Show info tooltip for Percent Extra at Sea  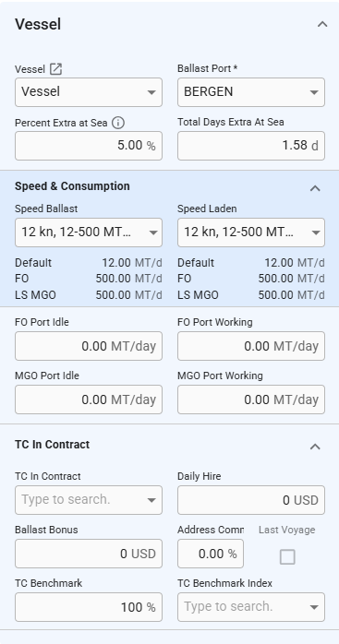(x=118, y=123)
